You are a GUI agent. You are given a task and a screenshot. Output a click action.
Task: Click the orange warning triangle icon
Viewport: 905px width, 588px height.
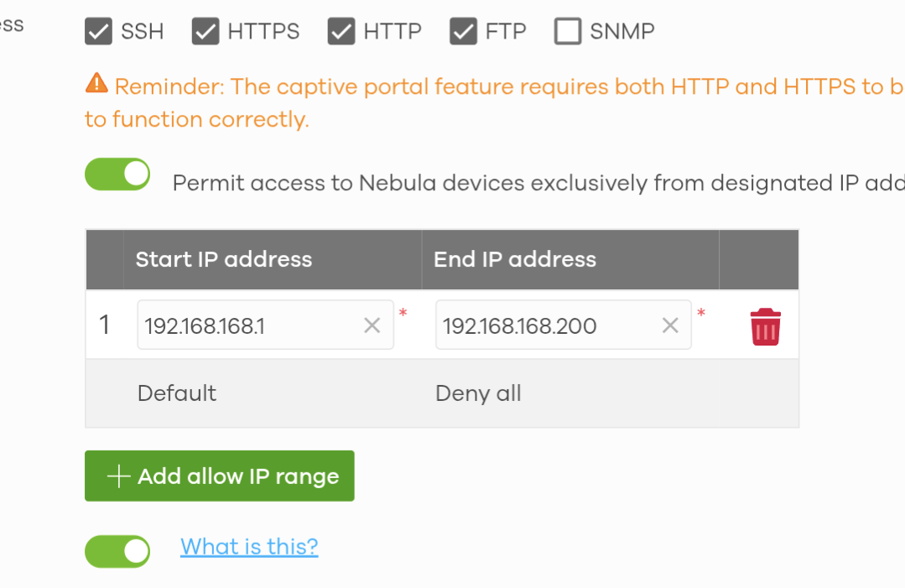click(x=96, y=84)
